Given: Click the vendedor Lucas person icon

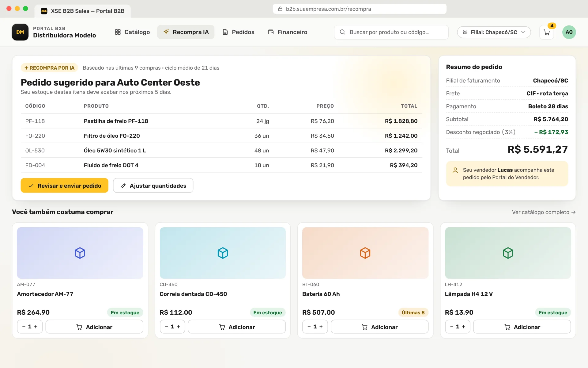Looking at the screenshot, I should pyautogui.click(x=455, y=170).
